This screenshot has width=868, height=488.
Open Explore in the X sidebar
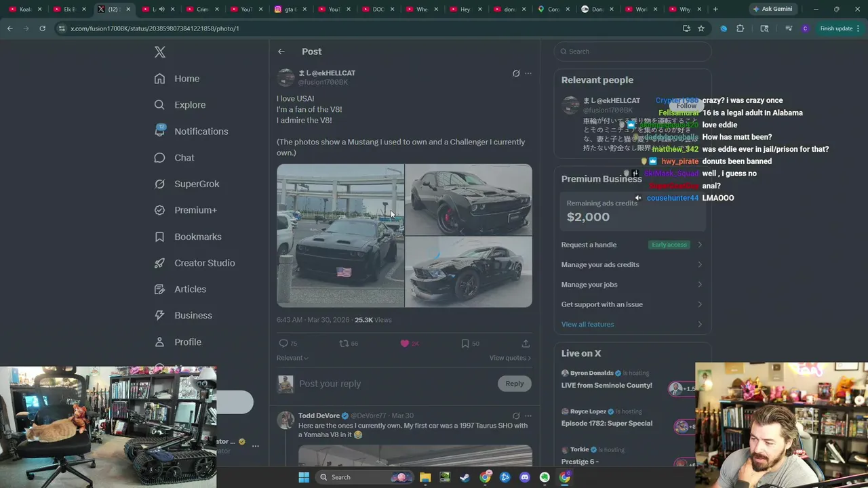pyautogui.click(x=180, y=105)
